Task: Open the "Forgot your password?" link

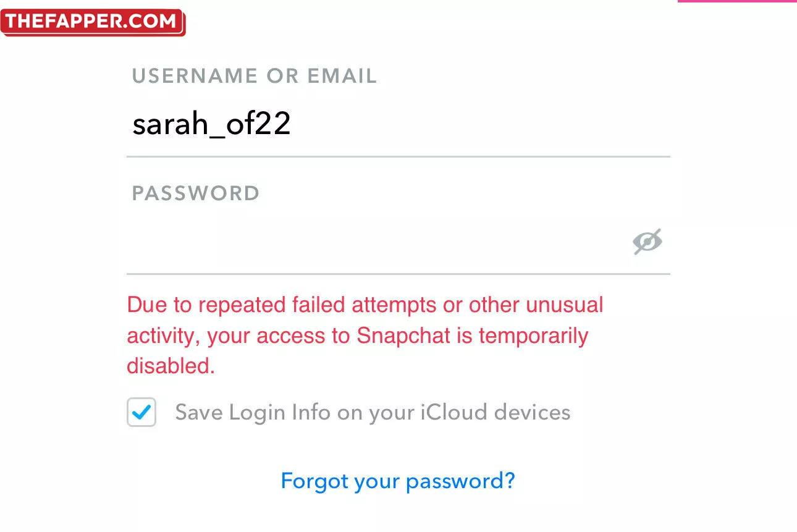Action: click(397, 481)
